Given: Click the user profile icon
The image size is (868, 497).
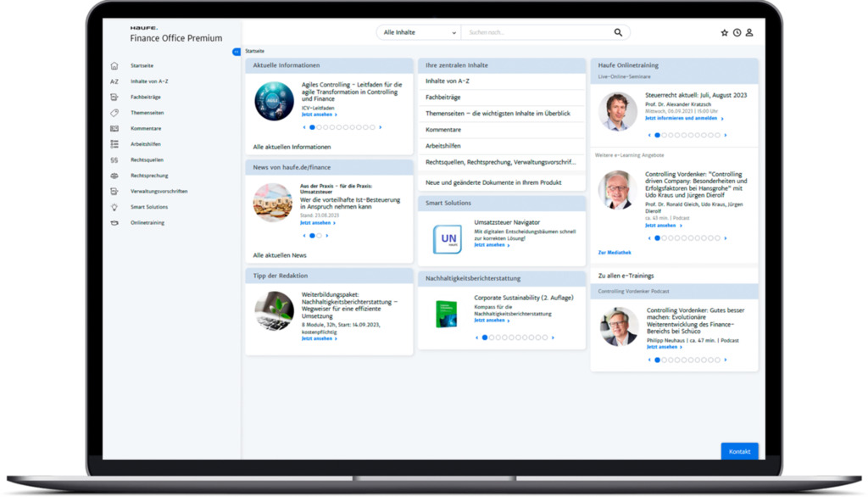Looking at the screenshot, I should (749, 33).
